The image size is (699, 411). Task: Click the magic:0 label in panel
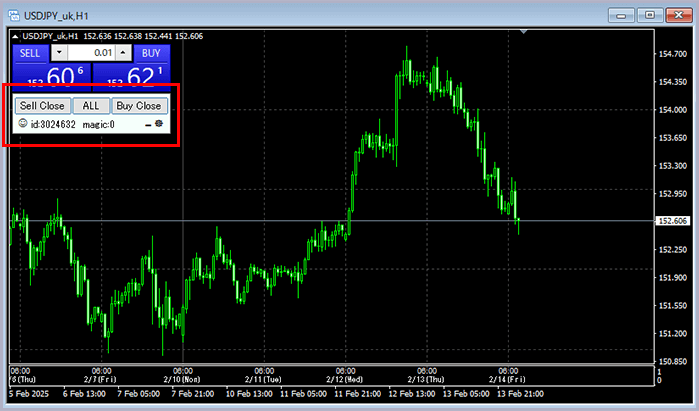[x=98, y=124]
